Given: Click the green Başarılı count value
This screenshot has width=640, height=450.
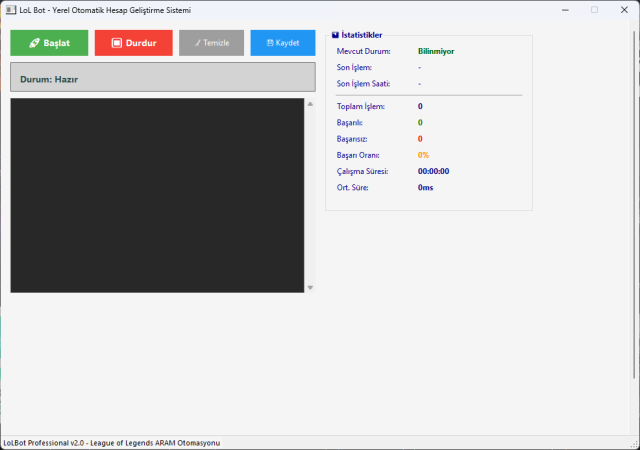Looking at the screenshot, I should 420,122.
